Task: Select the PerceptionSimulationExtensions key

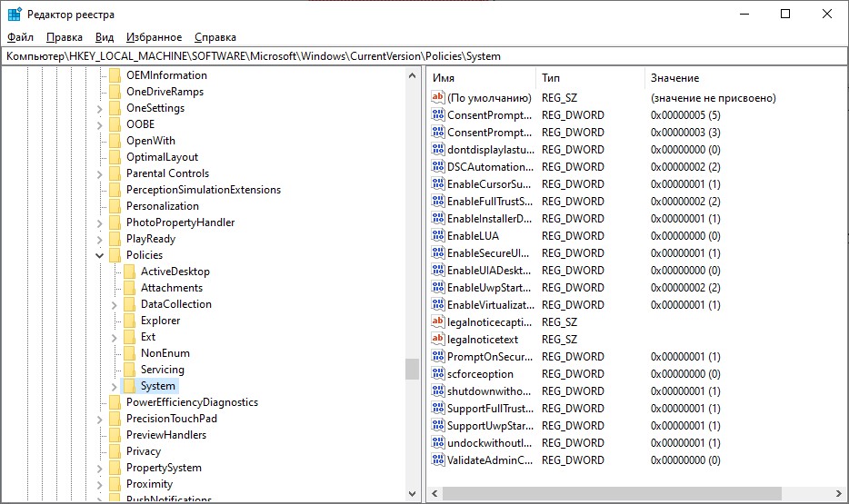Action: pyautogui.click(x=204, y=190)
